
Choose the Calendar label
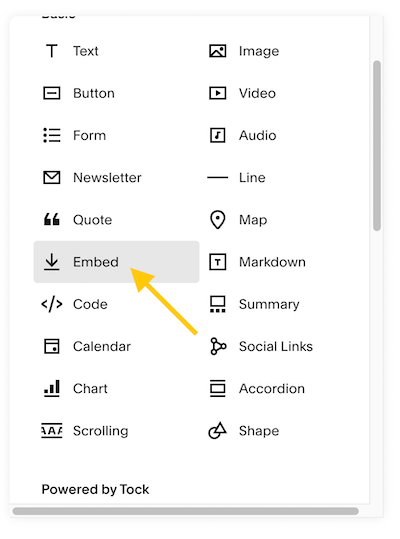point(102,346)
